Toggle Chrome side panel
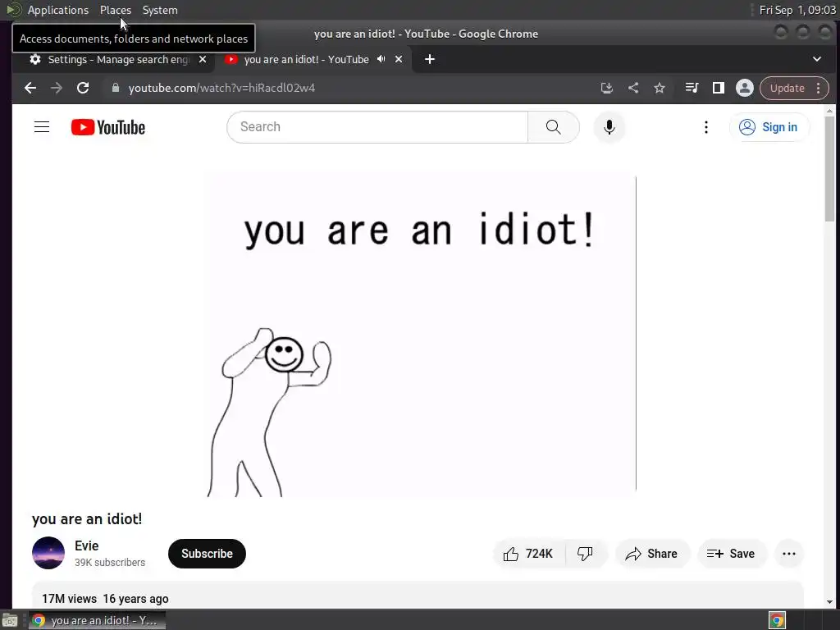The height and width of the screenshot is (630, 840). pos(719,88)
